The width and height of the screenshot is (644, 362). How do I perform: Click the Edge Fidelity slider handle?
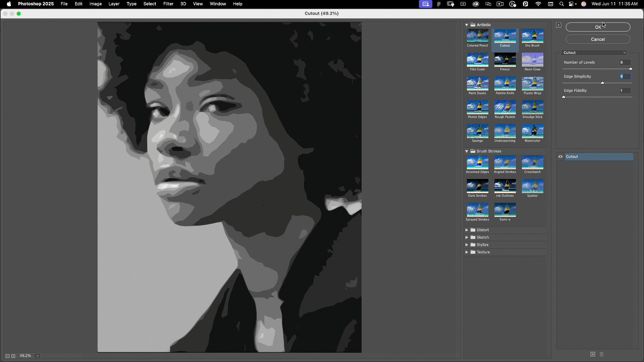564,97
